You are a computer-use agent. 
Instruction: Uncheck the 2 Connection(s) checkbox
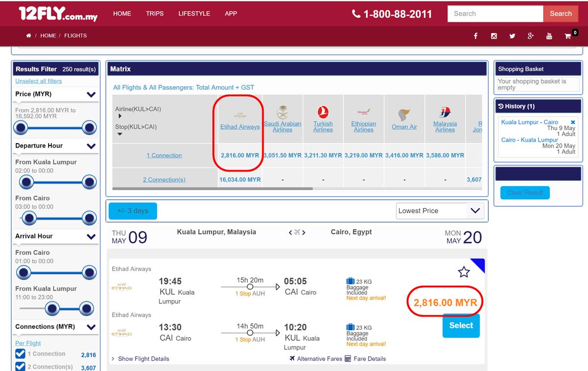click(20, 367)
